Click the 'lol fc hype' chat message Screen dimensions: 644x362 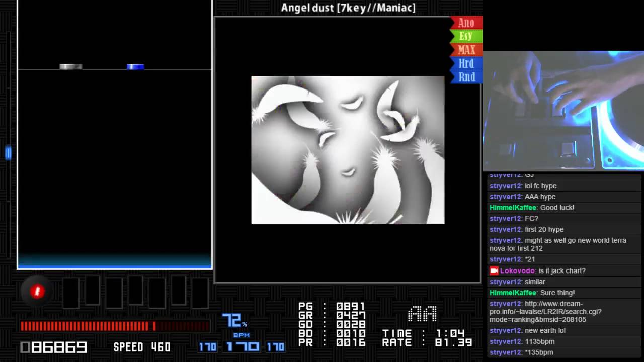pos(540,186)
